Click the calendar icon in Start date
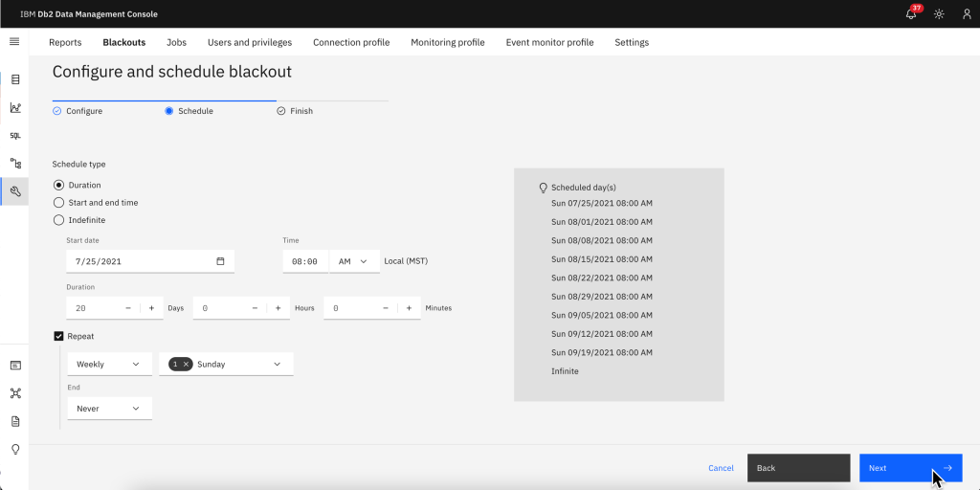 (220, 261)
